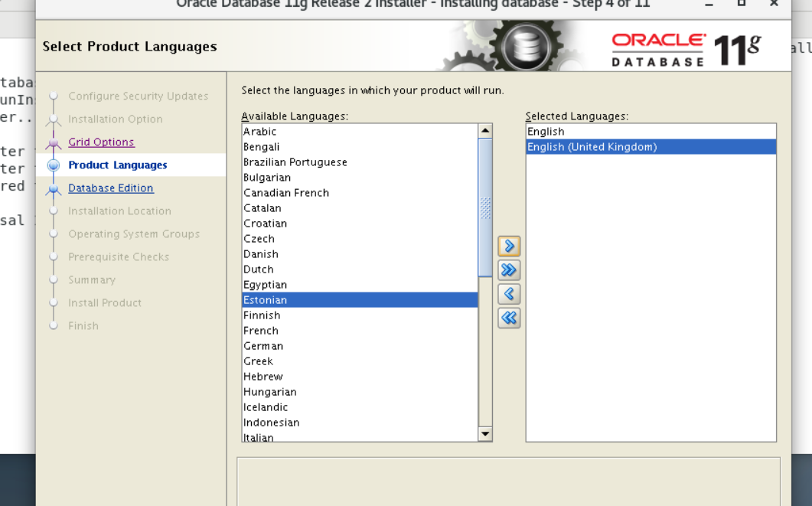Click scroll down arrow of Available Languages
The image size is (812, 506).
point(485,434)
